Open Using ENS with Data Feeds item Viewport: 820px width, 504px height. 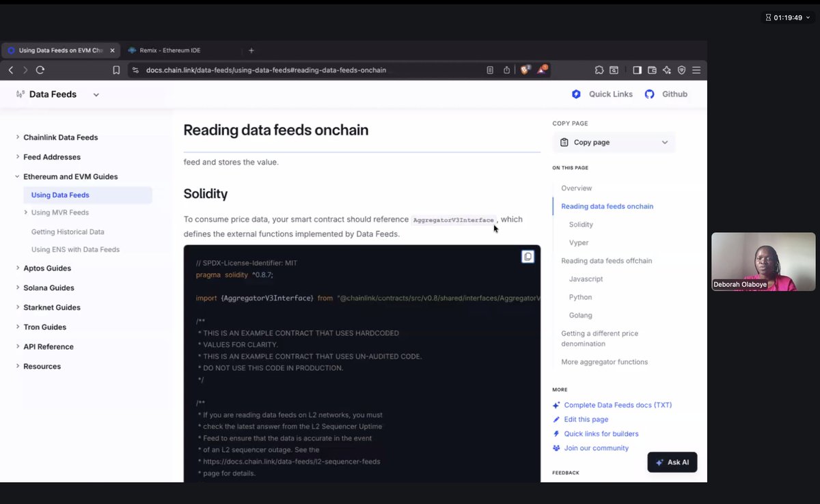click(x=75, y=249)
